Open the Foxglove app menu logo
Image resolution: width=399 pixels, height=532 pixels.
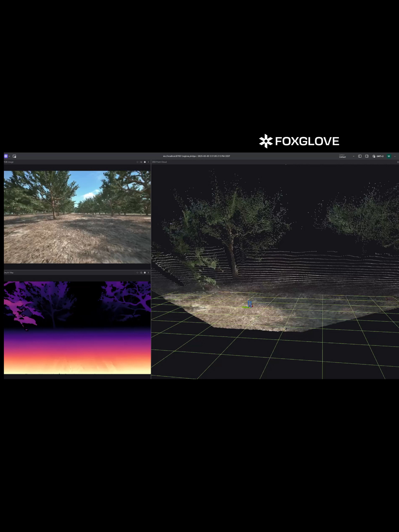tap(6, 156)
